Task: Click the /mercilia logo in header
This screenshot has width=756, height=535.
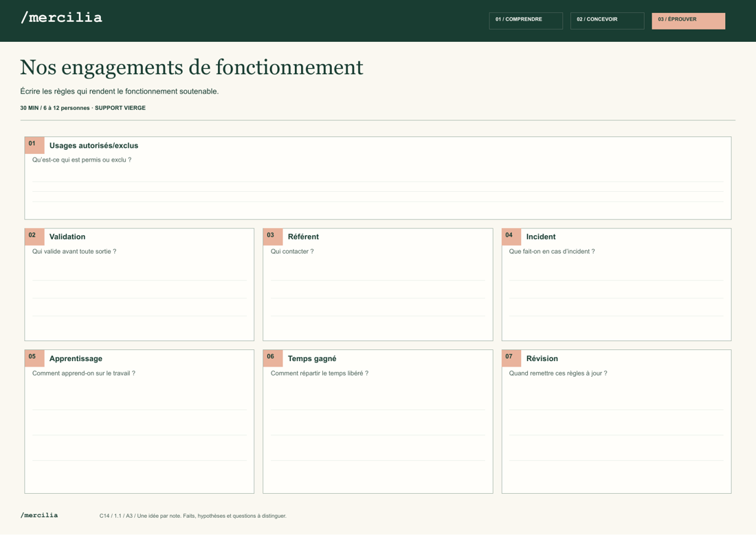Action: tap(62, 18)
